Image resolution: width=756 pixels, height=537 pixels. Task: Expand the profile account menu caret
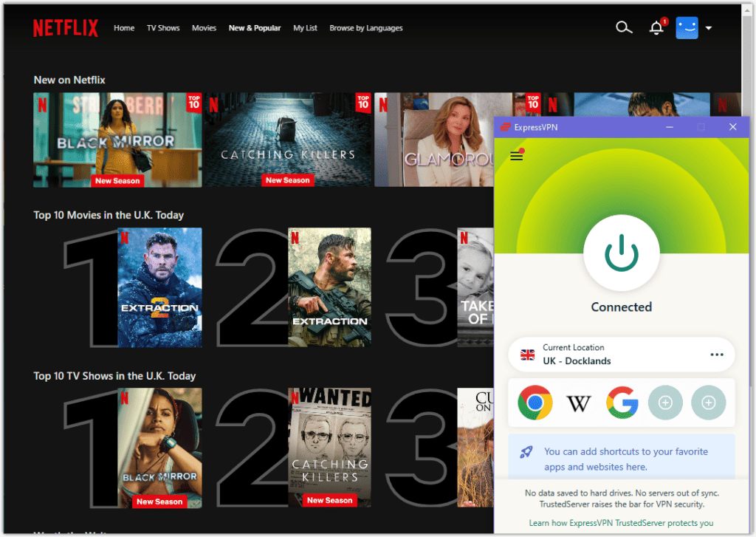708,27
